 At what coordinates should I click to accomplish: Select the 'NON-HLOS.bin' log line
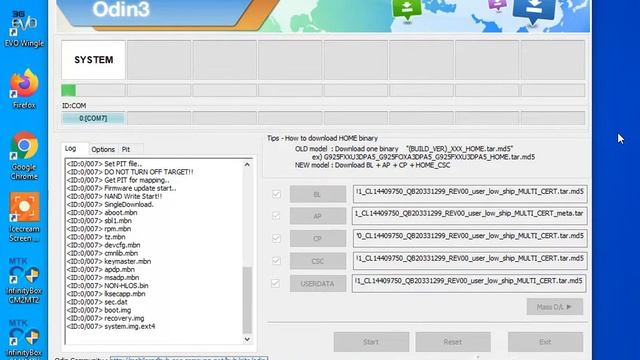107,286
